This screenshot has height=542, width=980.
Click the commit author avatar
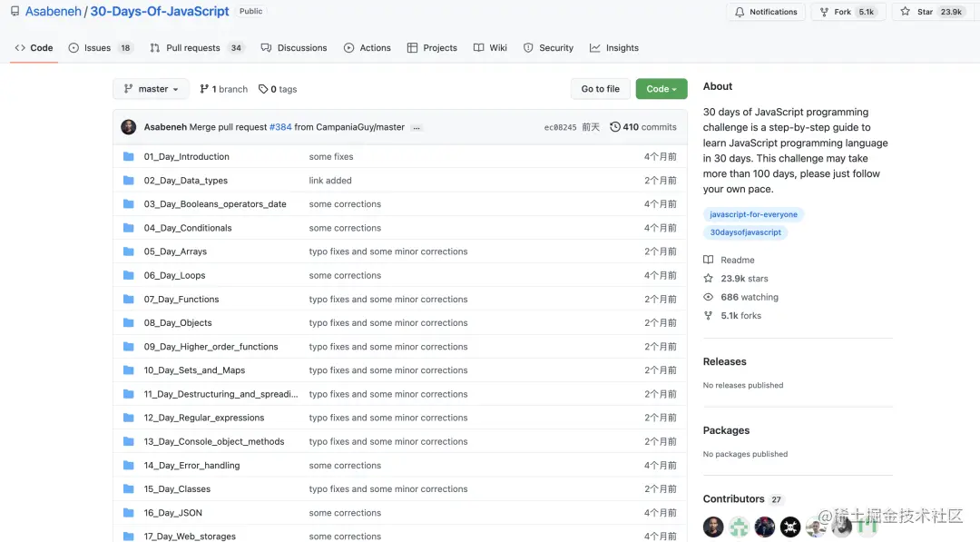pyautogui.click(x=129, y=127)
